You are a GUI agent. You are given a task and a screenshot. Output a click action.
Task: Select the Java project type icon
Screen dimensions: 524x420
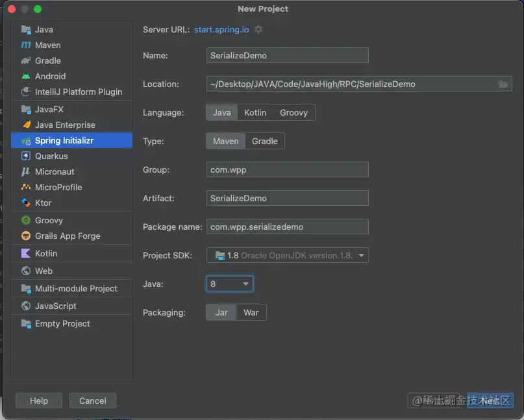coord(26,29)
